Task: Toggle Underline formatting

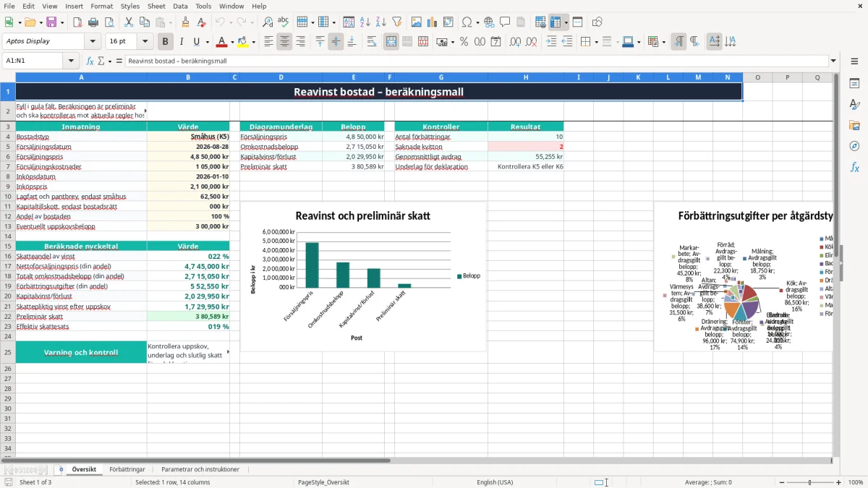Action: coord(197,42)
